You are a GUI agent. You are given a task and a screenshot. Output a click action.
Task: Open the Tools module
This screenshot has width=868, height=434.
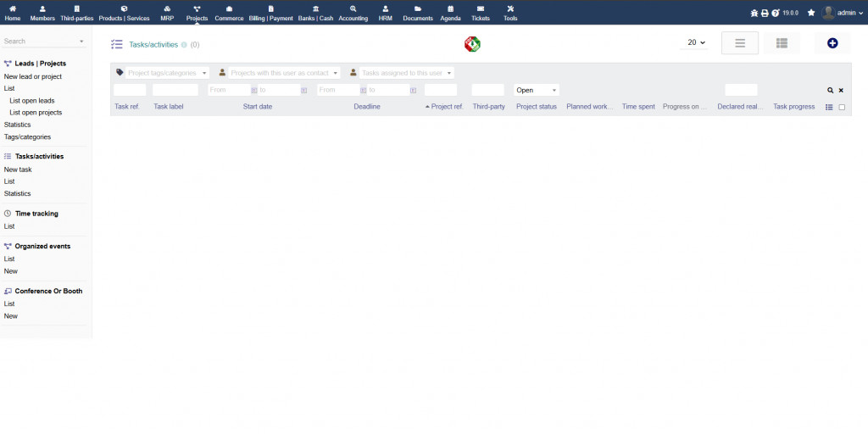point(510,13)
